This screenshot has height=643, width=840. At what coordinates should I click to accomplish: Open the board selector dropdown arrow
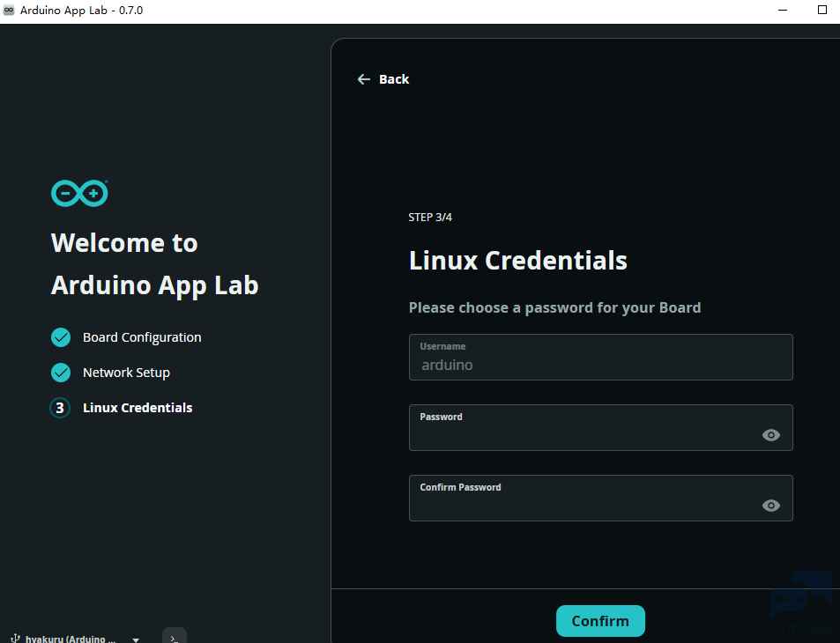click(136, 639)
